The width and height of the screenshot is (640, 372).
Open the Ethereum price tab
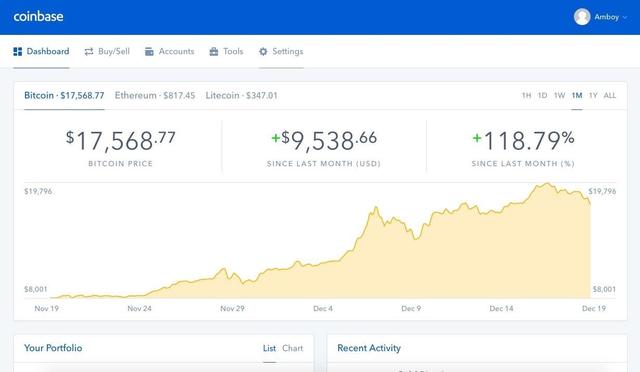pos(155,96)
